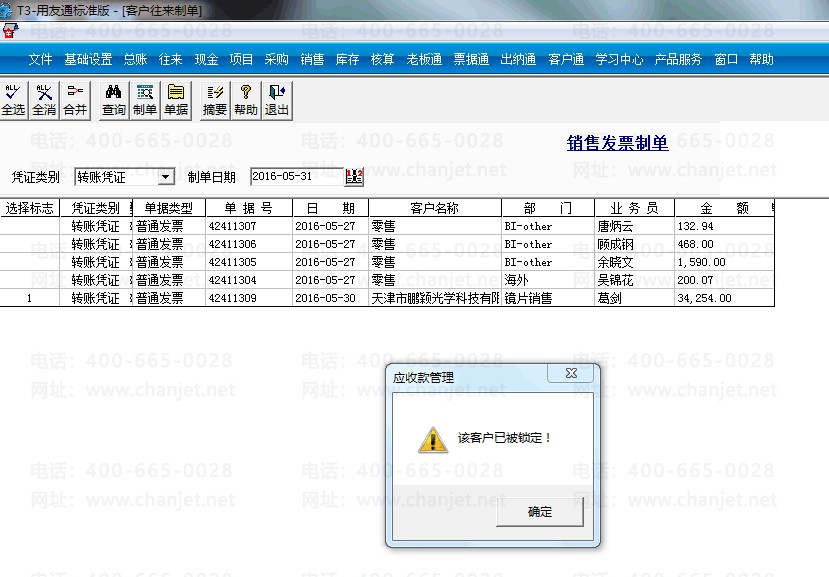Click the 部门 column header

(x=548, y=208)
